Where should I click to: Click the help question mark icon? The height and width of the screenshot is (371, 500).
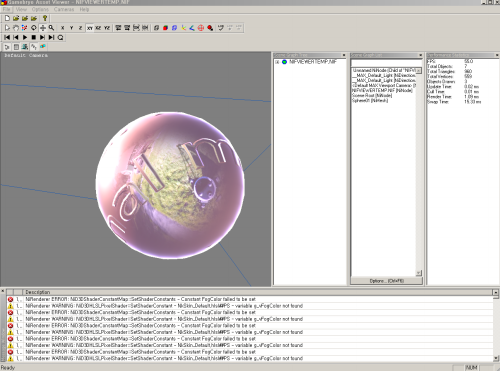tap(45, 18)
